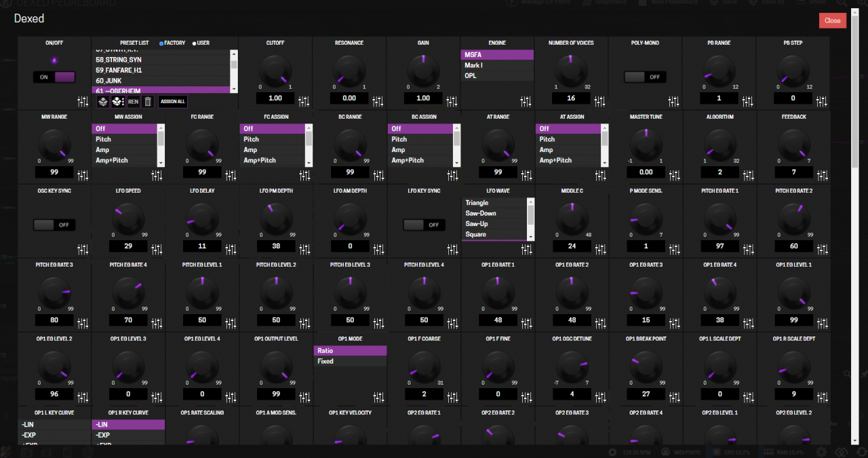Open the settings gear in the bottom bar
The width and height of the screenshot is (868, 458).
(821, 452)
